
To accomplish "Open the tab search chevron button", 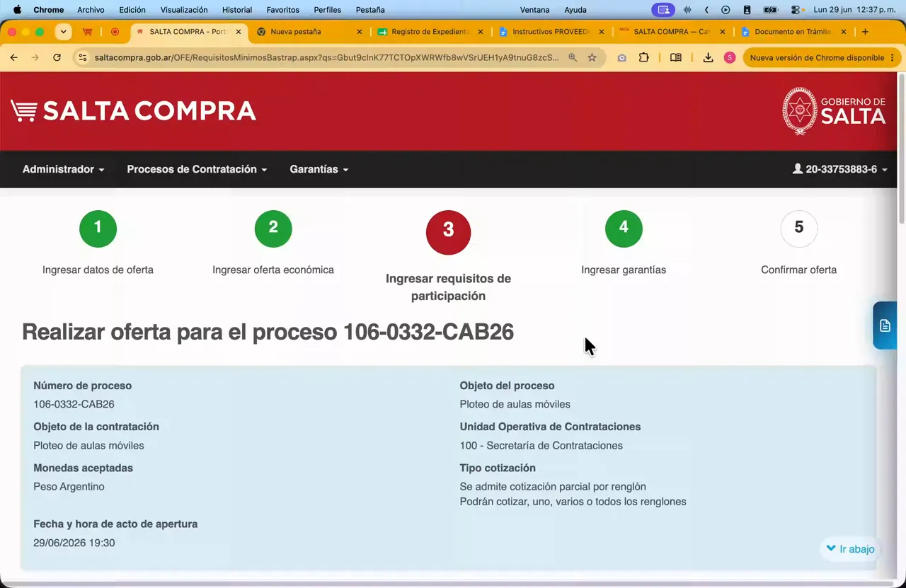I will 64,31.
